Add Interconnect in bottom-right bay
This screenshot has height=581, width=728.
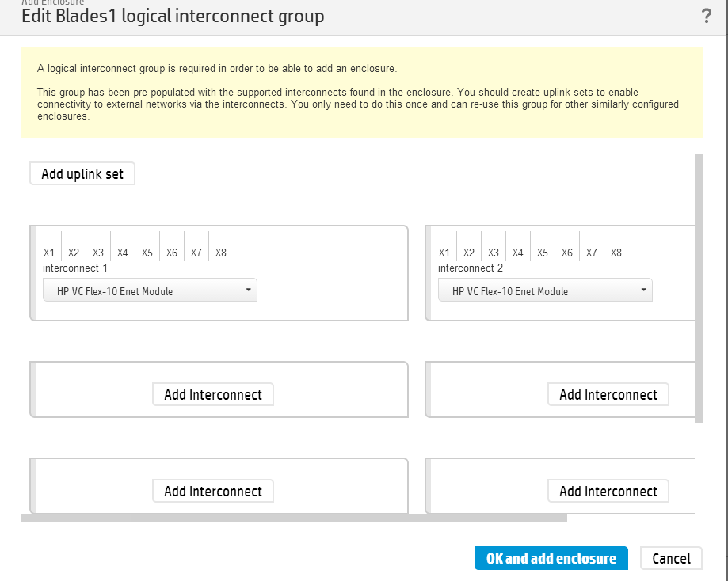pos(608,492)
